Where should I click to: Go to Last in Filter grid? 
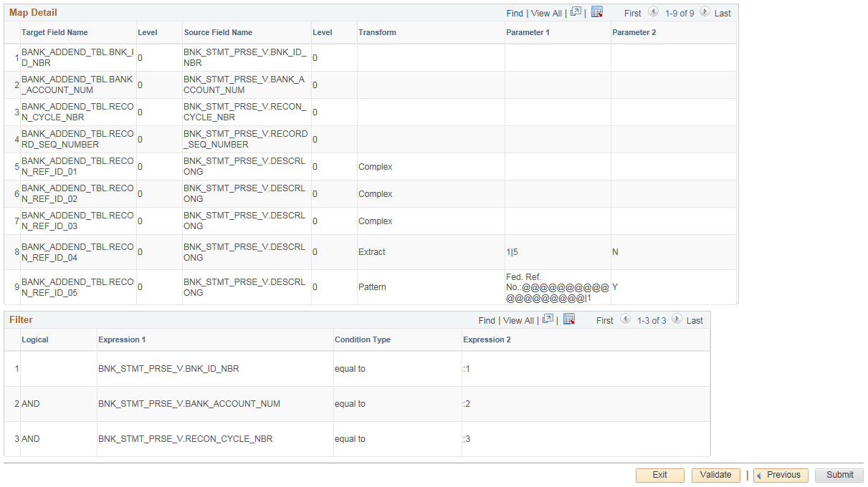tap(695, 321)
